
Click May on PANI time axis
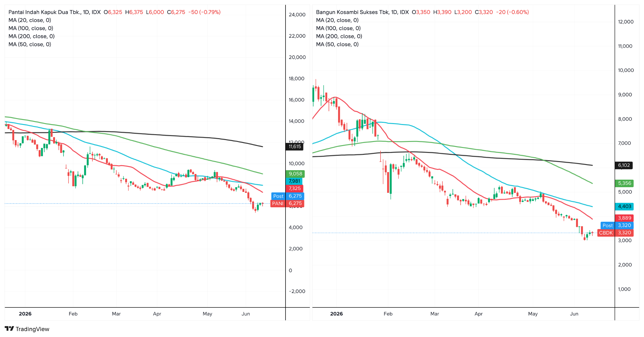pos(208,314)
